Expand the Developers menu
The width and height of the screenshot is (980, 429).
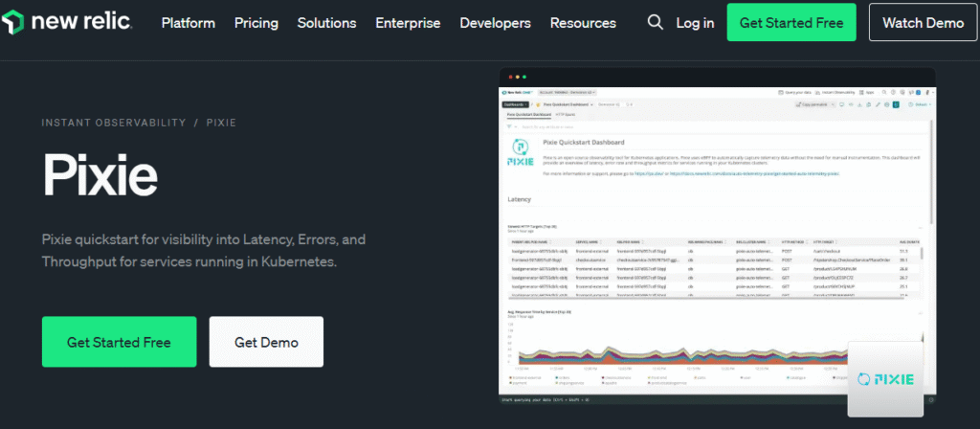coord(495,22)
